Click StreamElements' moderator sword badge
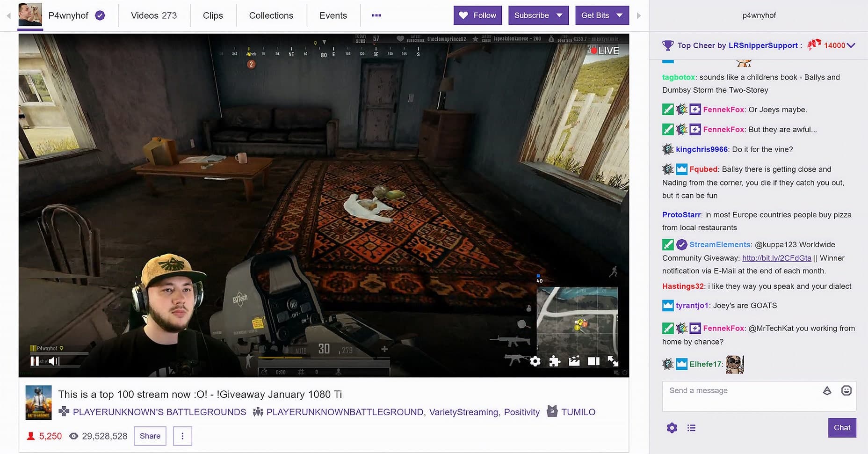The image size is (868, 454). point(668,244)
